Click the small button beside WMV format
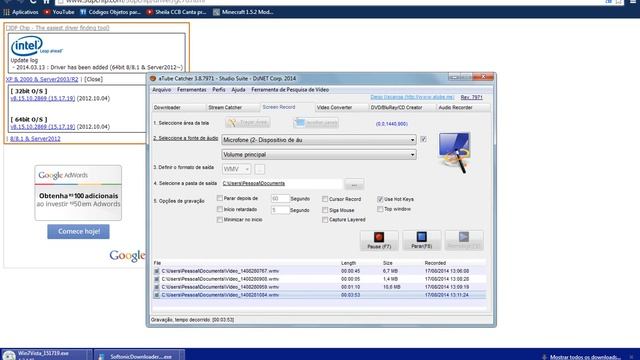Screen dimensions: 640x360 [260, 169]
